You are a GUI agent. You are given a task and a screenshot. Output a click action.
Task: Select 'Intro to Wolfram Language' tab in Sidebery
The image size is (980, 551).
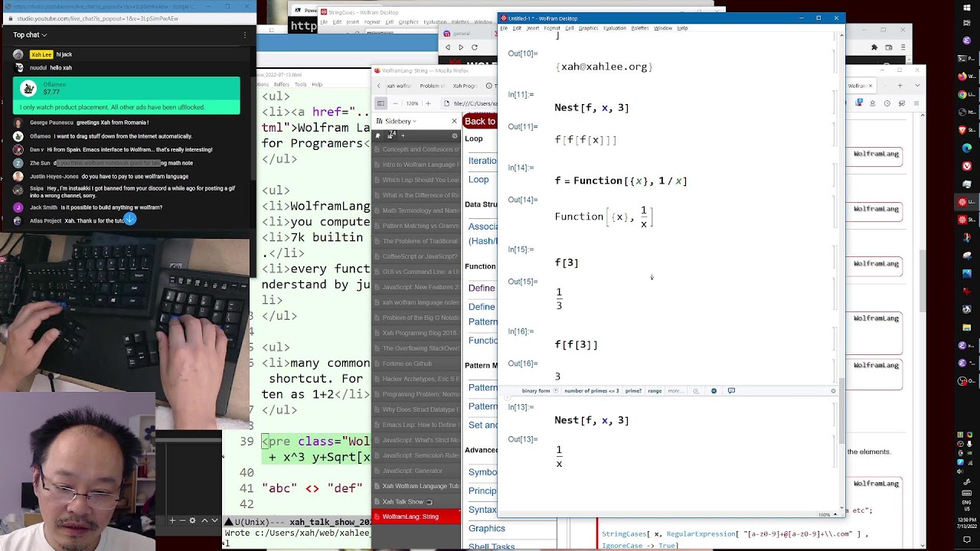click(417, 165)
